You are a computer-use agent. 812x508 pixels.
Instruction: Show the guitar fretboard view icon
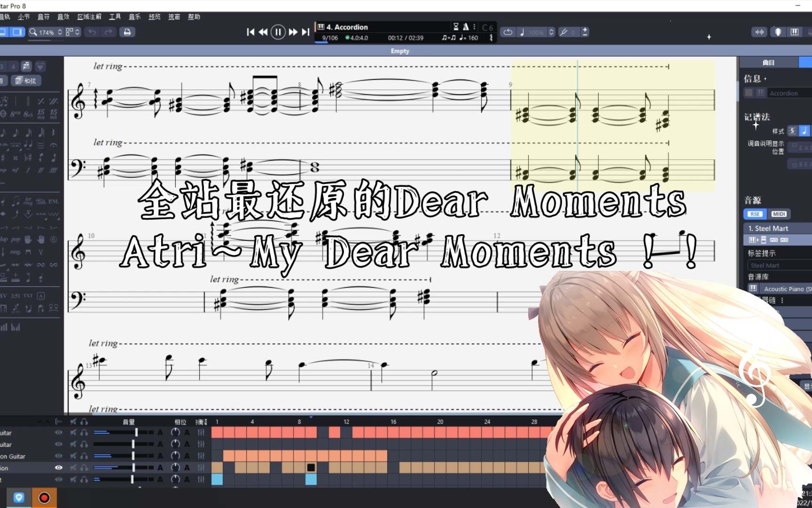click(778, 32)
